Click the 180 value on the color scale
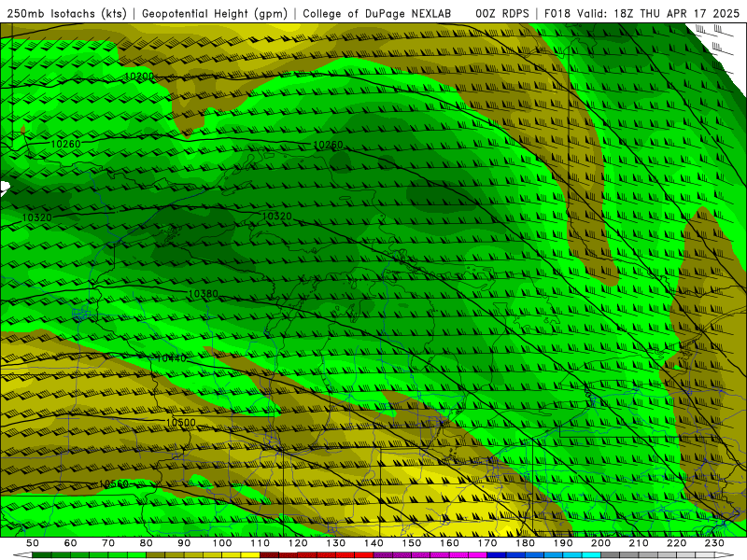This screenshot has height=560, width=747. tap(525, 543)
